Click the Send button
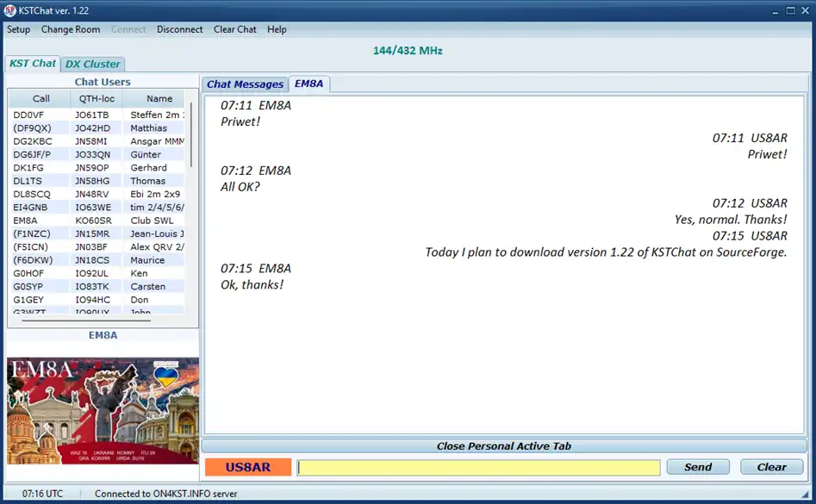The image size is (816, 504). pos(698,467)
